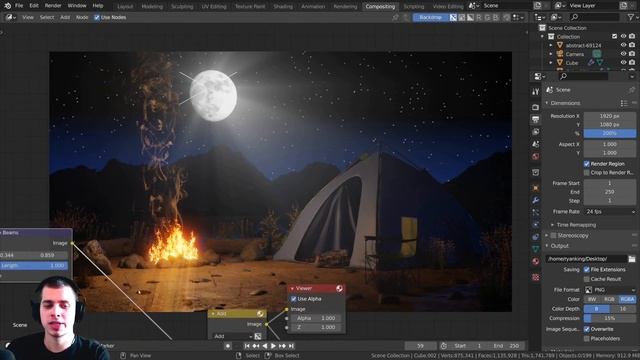640x360 pixels.
Task: Switch to the Modeling workspace tab
Action: [152, 7]
